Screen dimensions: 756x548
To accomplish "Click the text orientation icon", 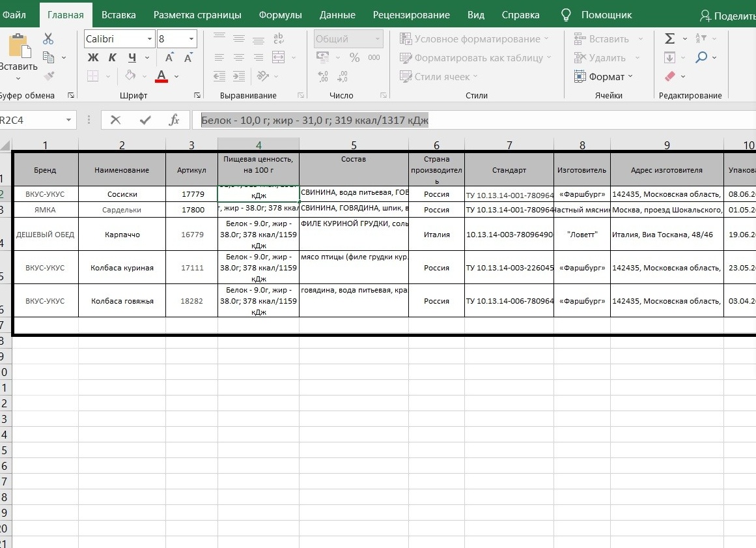I will point(263,76).
